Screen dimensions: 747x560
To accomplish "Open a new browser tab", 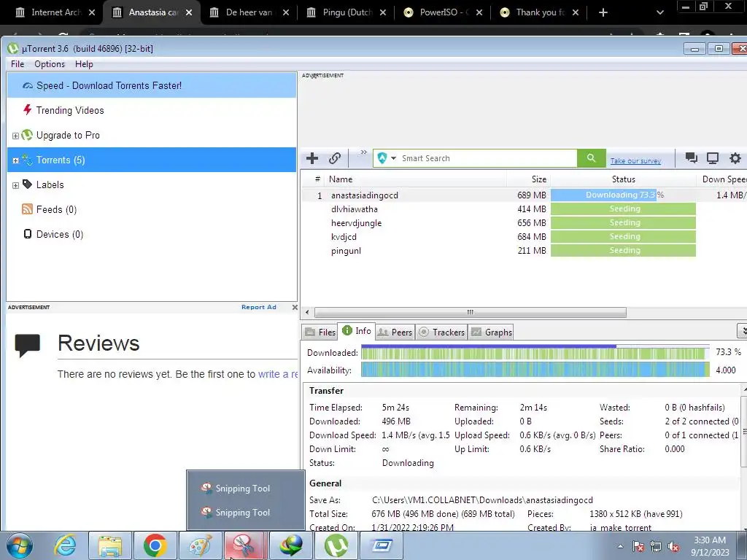I will pyautogui.click(x=603, y=12).
